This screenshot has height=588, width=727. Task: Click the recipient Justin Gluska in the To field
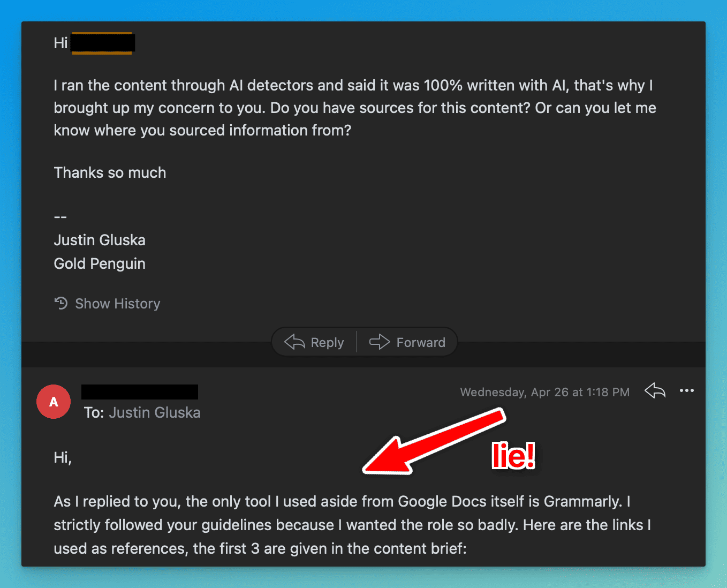(x=155, y=412)
